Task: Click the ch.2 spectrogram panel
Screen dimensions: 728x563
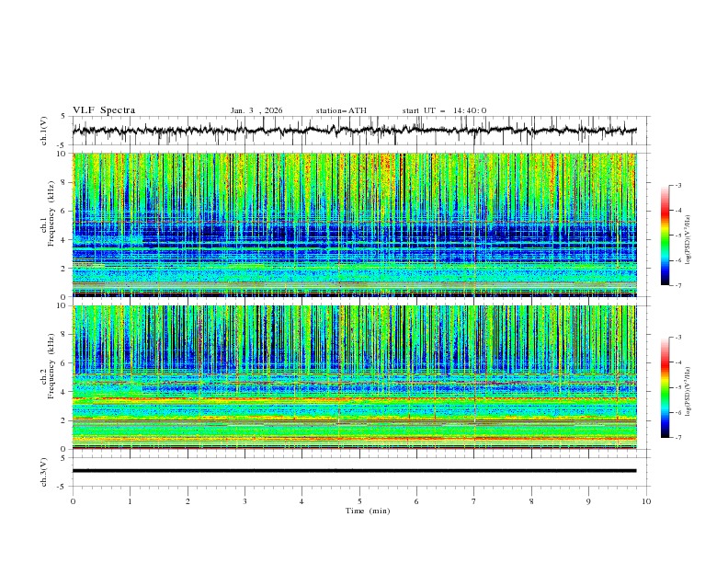Action: point(355,377)
